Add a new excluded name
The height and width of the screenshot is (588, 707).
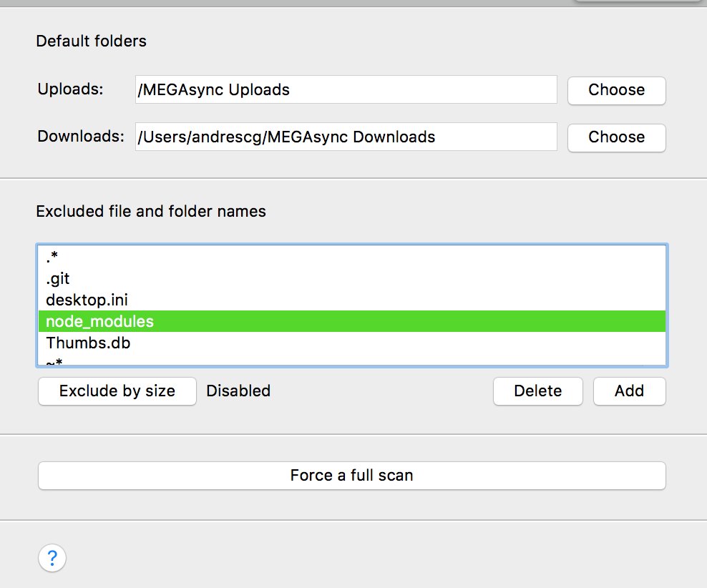[x=630, y=391]
